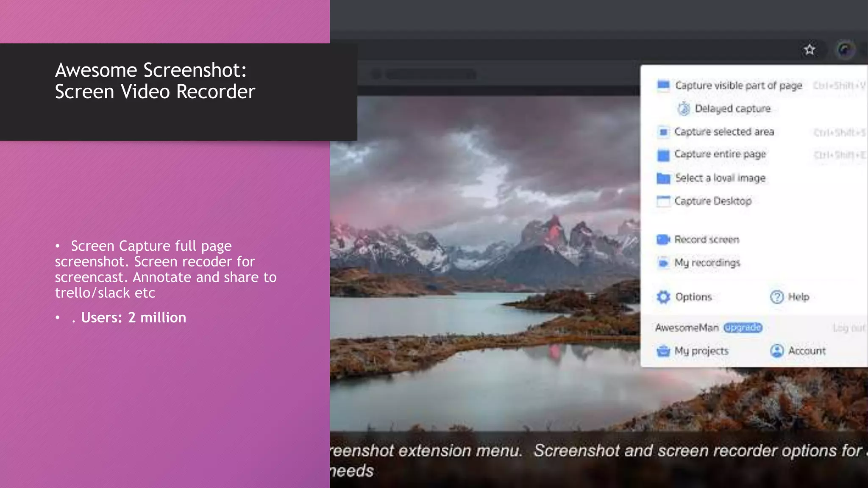The width and height of the screenshot is (868, 488).
Task: Open My recordings list
Action: click(707, 263)
